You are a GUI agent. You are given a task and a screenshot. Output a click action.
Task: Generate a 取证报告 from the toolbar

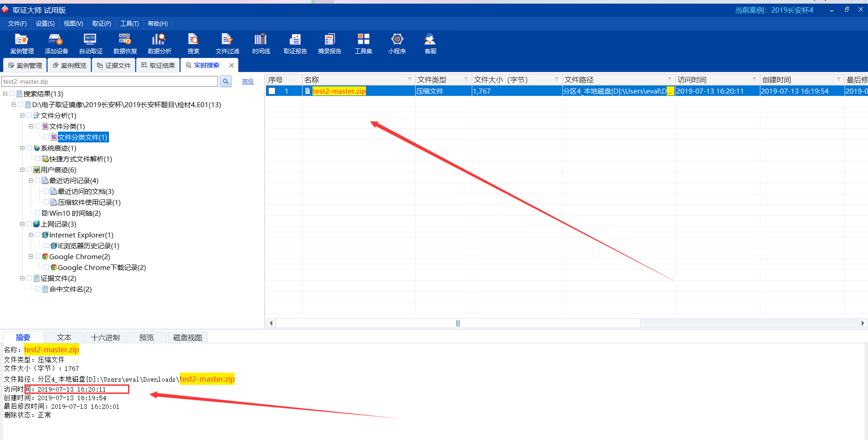(295, 44)
